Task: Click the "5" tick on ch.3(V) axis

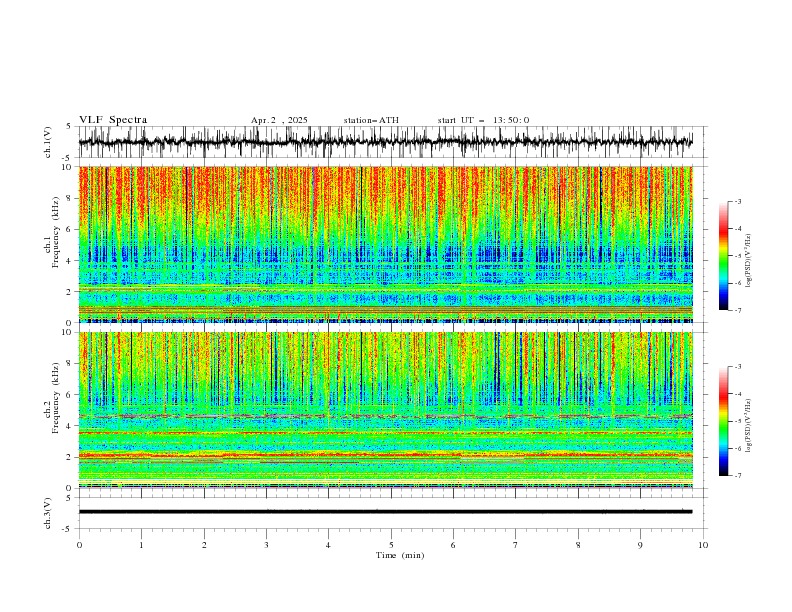Action: tap(70, 498)
